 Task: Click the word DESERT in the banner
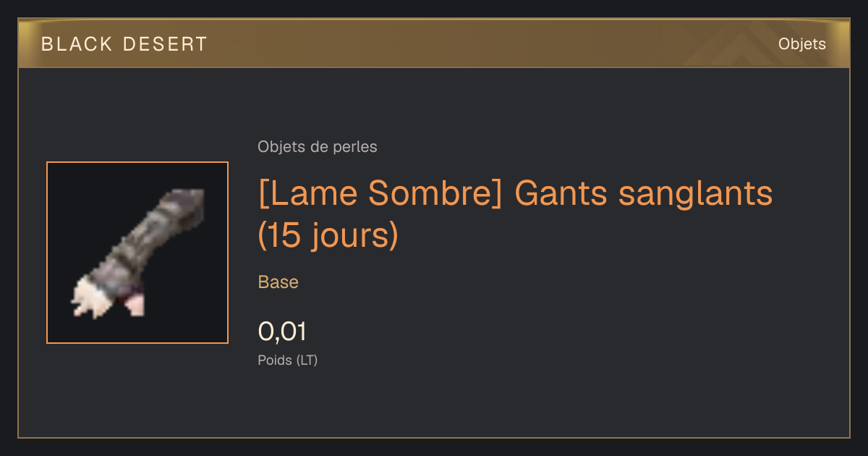coord(166,44)
